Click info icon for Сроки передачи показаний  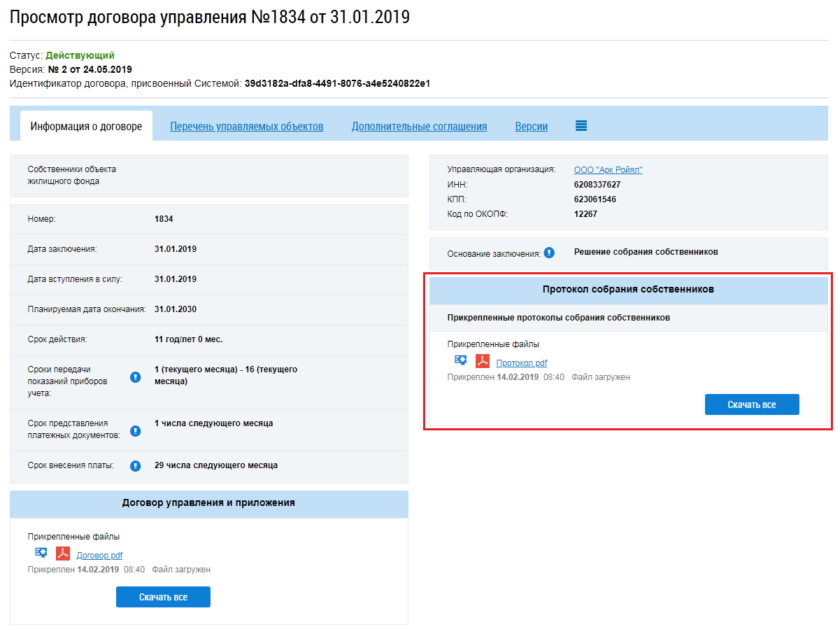click(136, 377)
